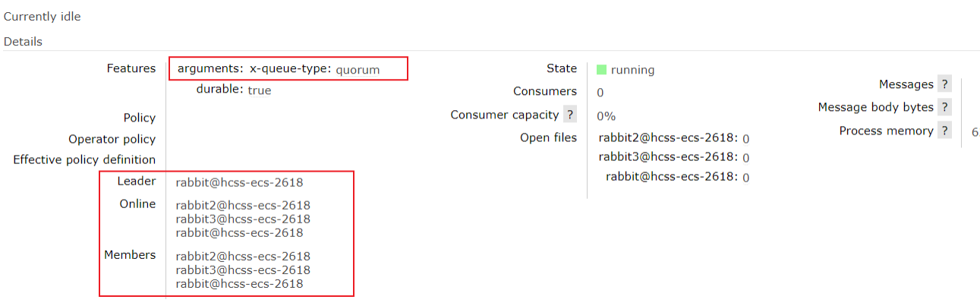Click the Effective policy definition label
The width and height of the screenshot is (980, 306).
pos(84,159)
